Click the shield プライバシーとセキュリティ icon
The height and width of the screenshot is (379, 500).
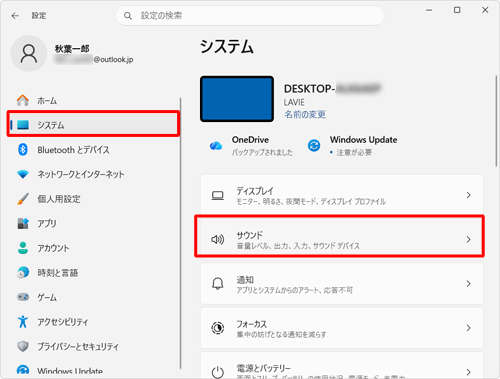click(x=23, y=346)
